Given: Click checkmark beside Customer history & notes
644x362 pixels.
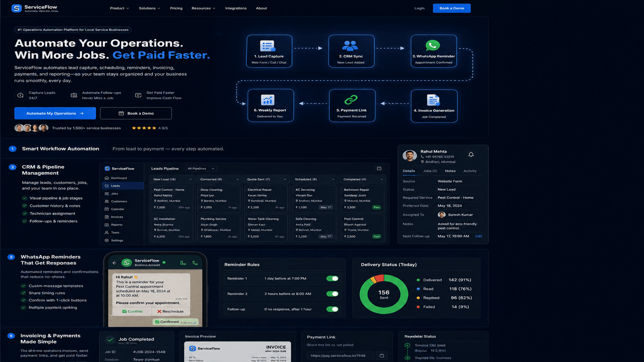Looking at the screenshot, I should pyautogui.click(x=25, y=206).
